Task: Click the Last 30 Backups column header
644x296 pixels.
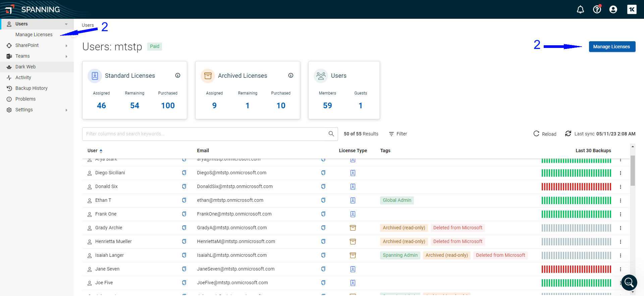Action: [593, 151]
